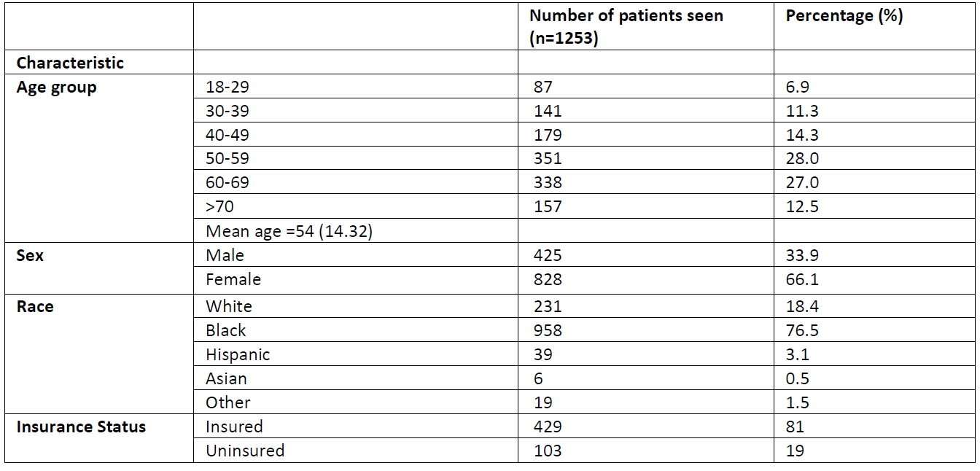Click the 'Black' race cell

coord(226,330)
